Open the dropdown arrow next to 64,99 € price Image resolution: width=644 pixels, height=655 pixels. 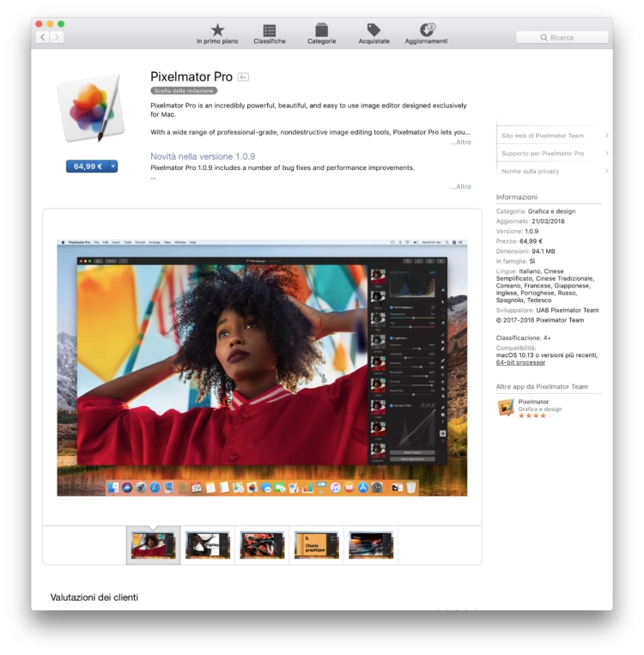click(112, 167)
